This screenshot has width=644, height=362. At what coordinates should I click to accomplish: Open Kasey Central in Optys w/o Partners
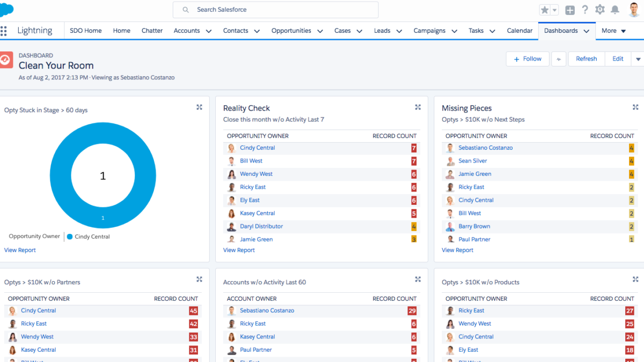38,350
